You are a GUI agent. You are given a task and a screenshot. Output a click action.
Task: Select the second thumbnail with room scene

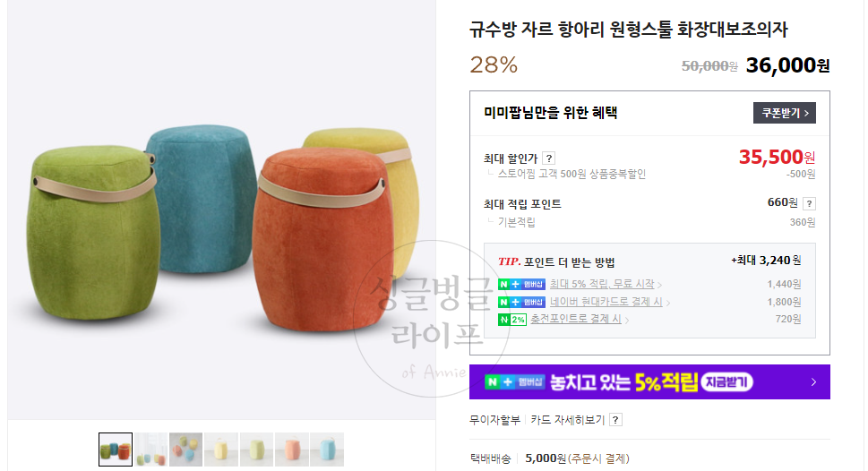coord(150,450)
